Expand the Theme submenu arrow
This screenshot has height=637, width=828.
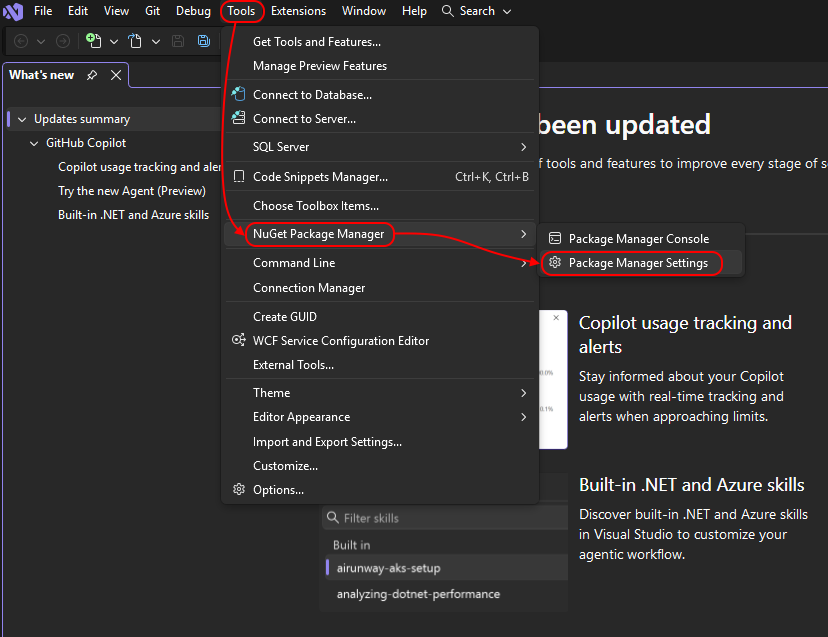coord(523,393)
